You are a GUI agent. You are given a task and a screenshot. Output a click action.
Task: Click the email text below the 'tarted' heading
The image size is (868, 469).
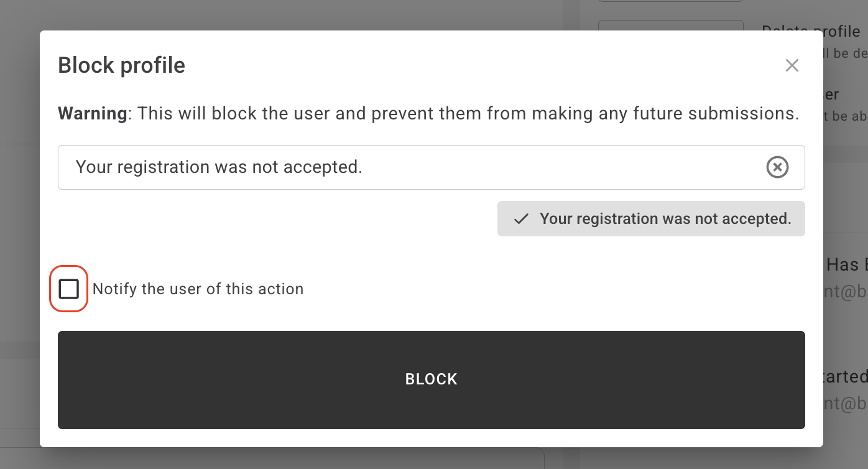846,403
